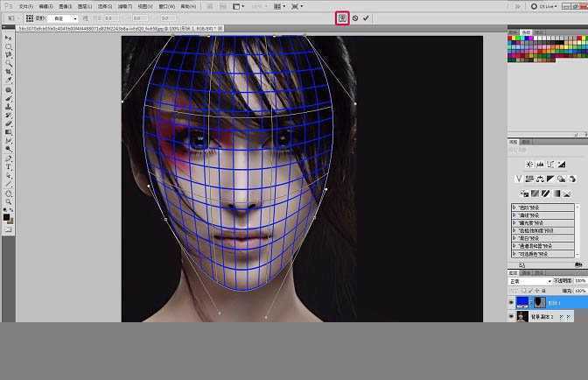
Task: Cancel the warp transform
Action: coord(354,18)
